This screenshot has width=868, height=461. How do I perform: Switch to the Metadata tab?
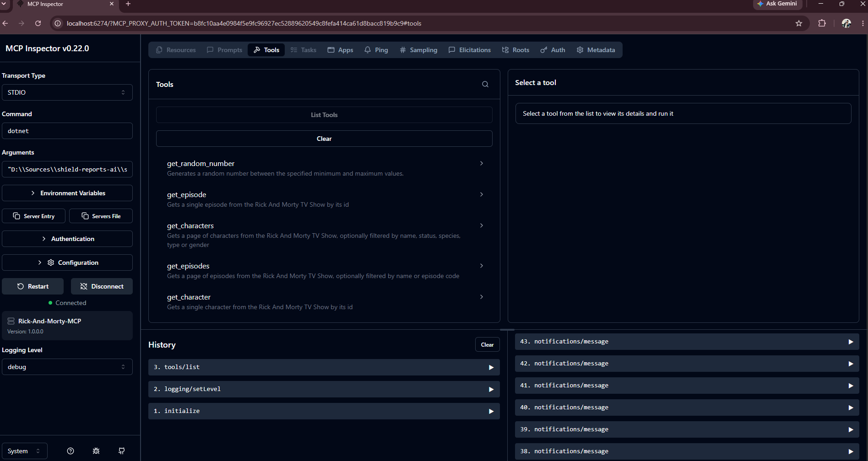[x=596, y=50]
